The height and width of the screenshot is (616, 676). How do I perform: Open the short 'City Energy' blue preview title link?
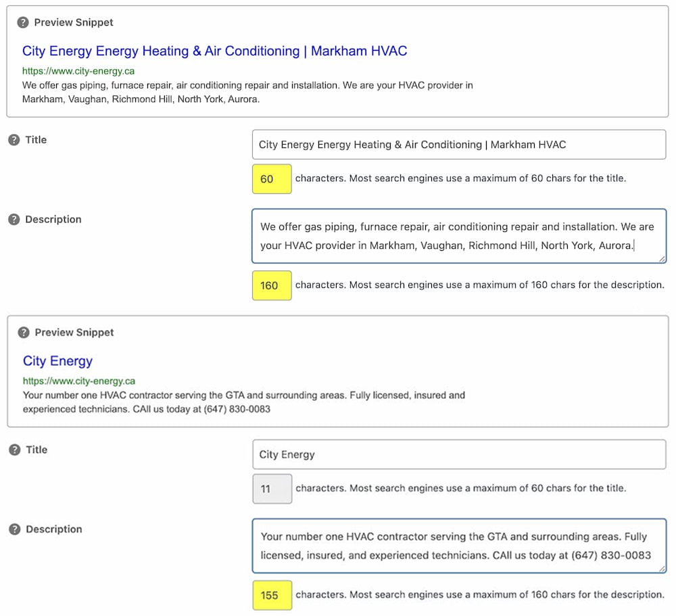[x=57, y=361]
